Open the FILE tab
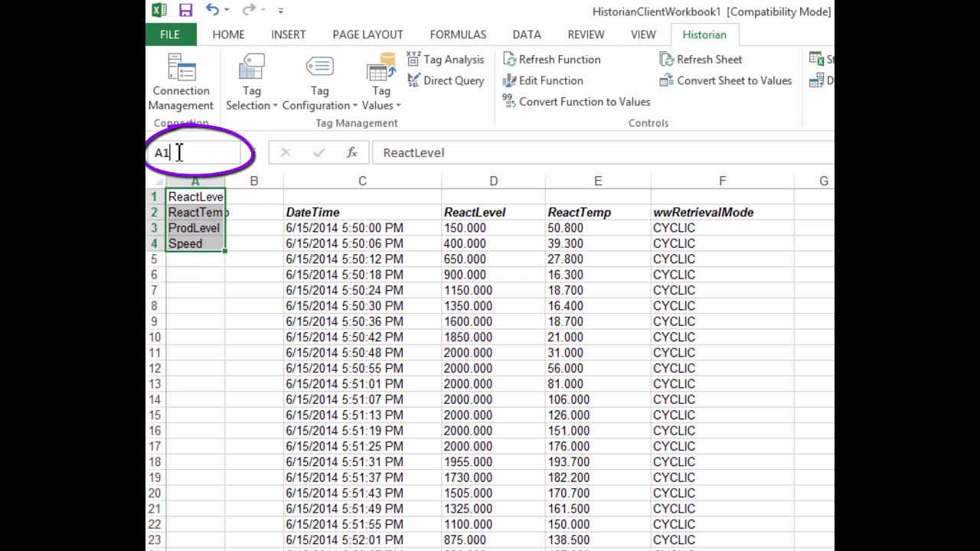This screenshot has height=551, width=980. (x=170, y=34)
